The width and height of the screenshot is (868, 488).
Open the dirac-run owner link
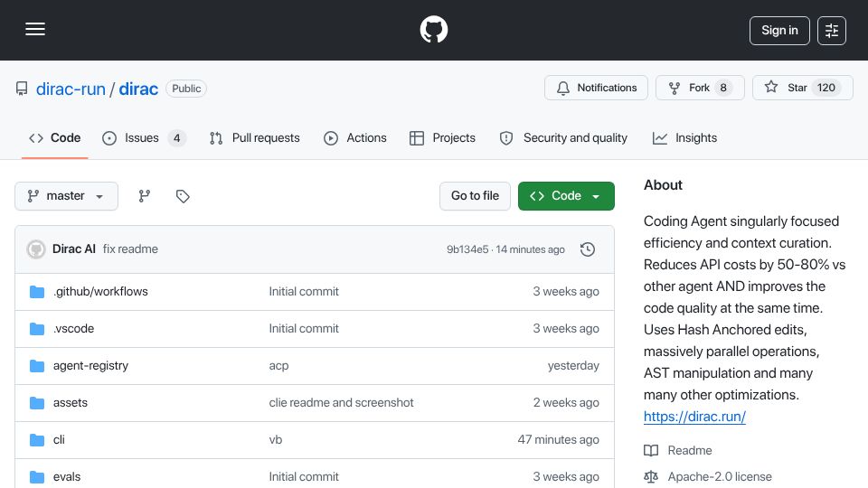pos(71,89)
